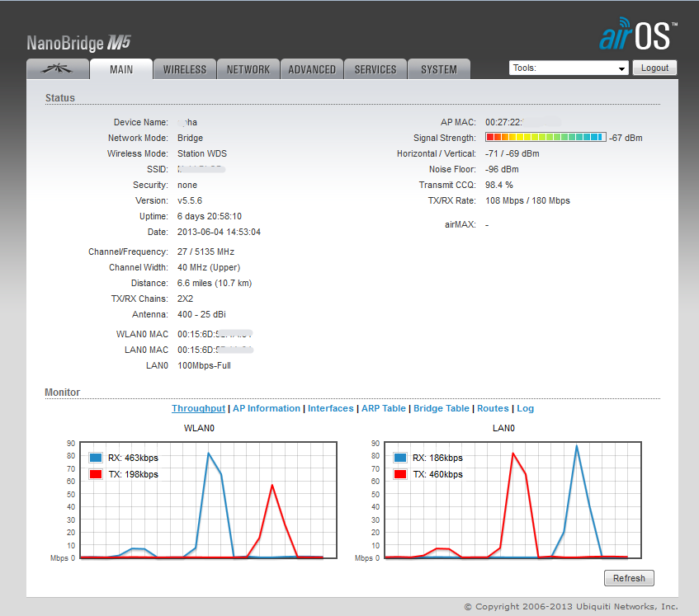
Task: Switch to the WIRELESS tab
Action: pyautogui.click(x=185, y=69)
